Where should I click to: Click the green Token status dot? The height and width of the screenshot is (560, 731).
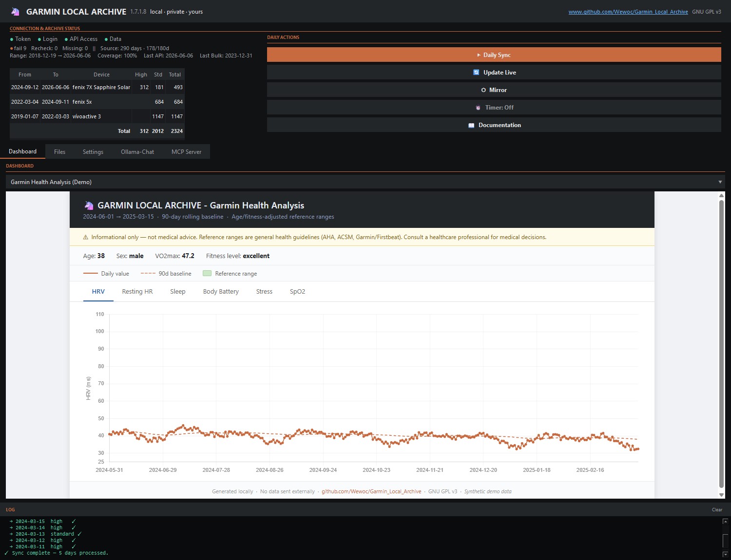point(12,39)
